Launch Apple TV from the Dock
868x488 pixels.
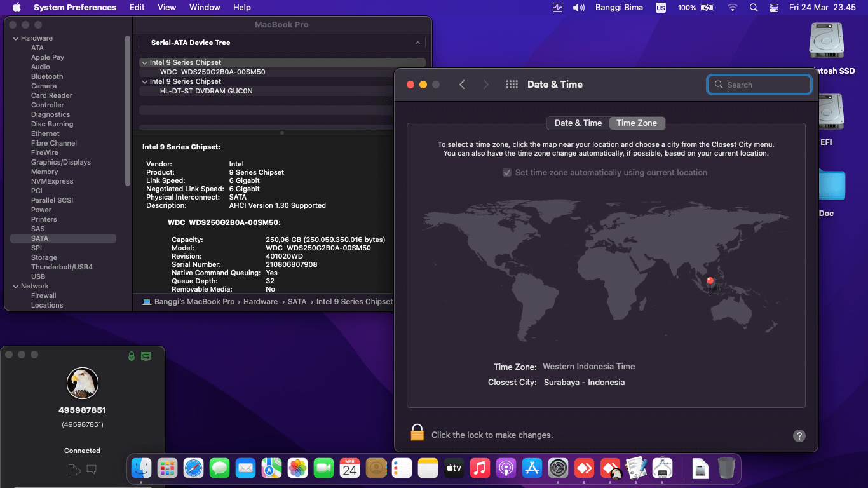pyautogui.click(x=454, y=469)
